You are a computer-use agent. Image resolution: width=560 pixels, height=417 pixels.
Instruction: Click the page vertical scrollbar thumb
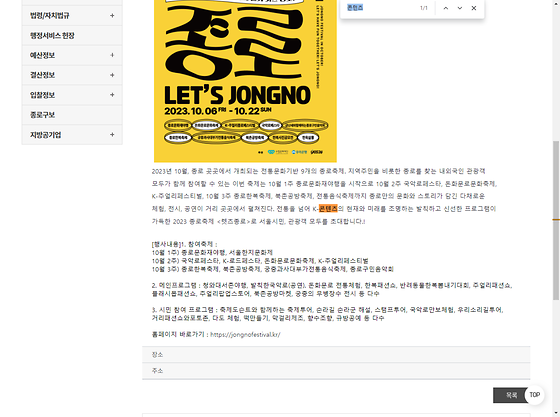pos(556,220)
